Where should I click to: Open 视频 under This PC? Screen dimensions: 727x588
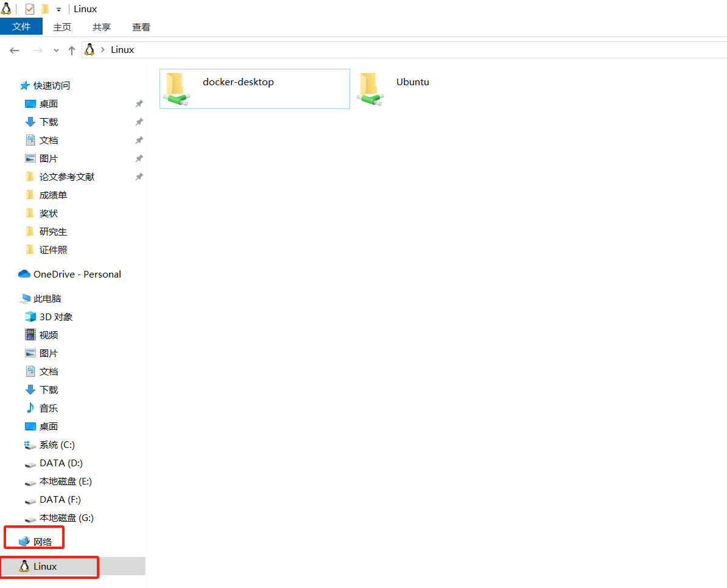click(42, 335)
